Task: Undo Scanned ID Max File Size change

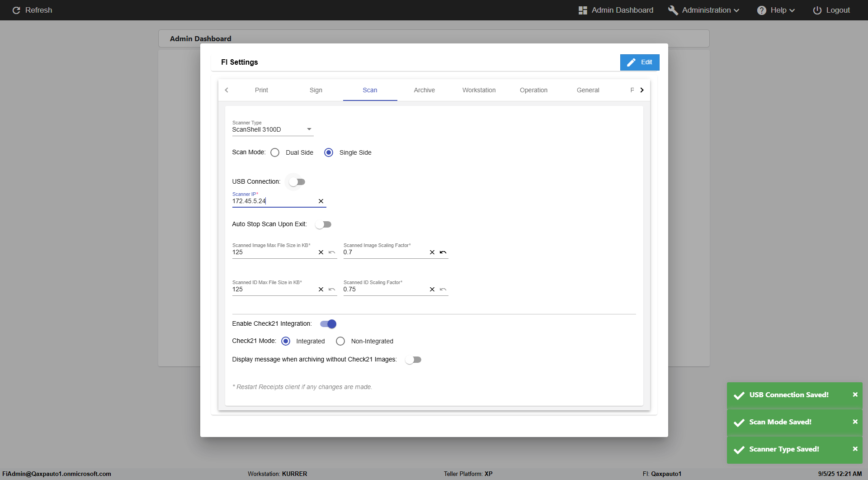Action: [x=332, y=289]
